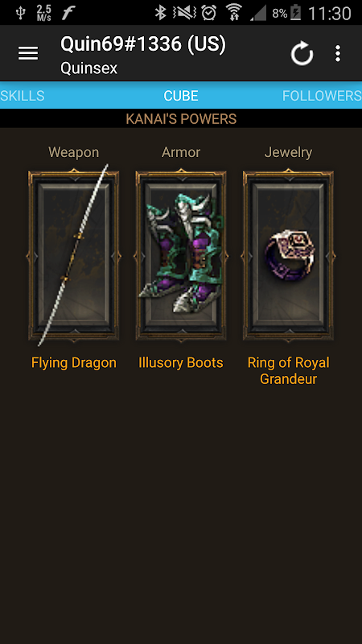
Task: Tap the Wi-Fi signal status icon
Action: click(x=234, y=13)
